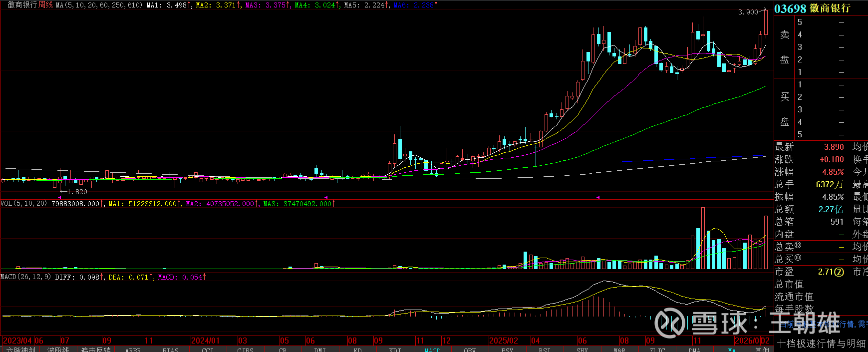Select the DMA indicator tab
This screenshot has width=868, height=352.
(694, 350)
